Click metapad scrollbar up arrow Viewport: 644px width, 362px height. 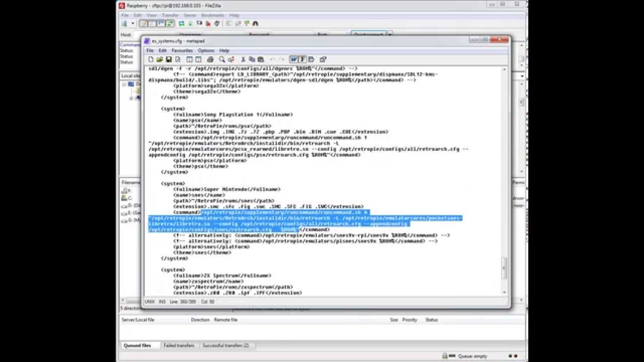coord(504,70)
